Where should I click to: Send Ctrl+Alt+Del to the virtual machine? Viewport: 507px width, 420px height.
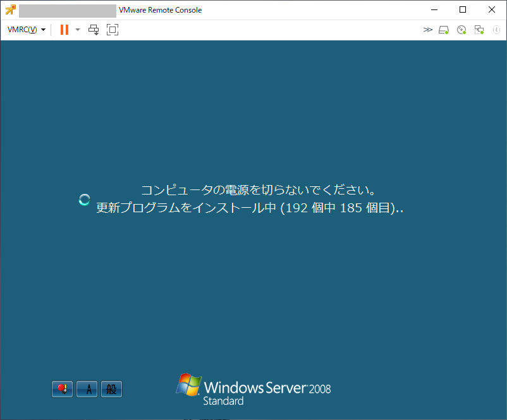94,30
